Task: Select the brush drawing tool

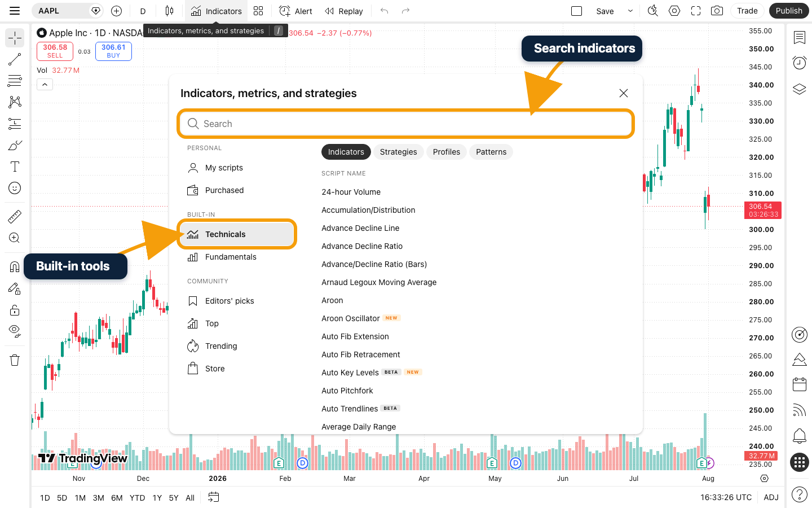Action: [15, 145]
